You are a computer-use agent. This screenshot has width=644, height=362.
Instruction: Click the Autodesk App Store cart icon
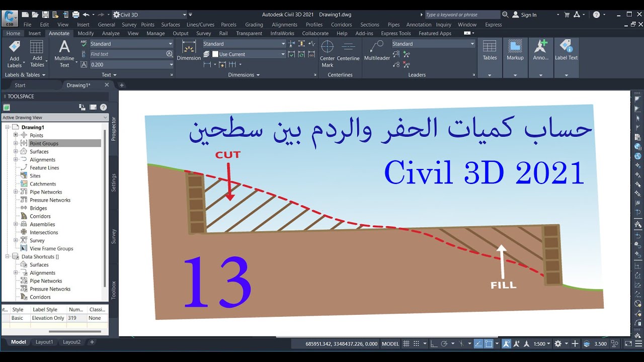point(567,15)
